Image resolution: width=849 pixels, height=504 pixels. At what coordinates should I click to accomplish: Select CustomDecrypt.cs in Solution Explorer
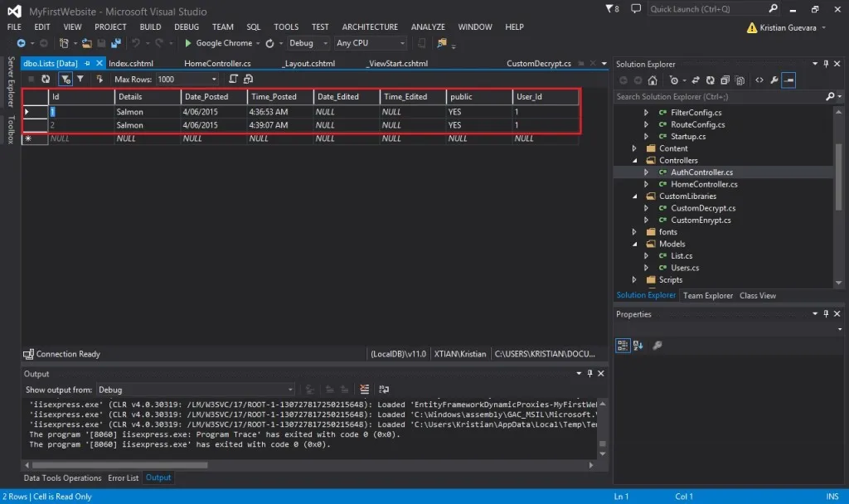[703, 208]
